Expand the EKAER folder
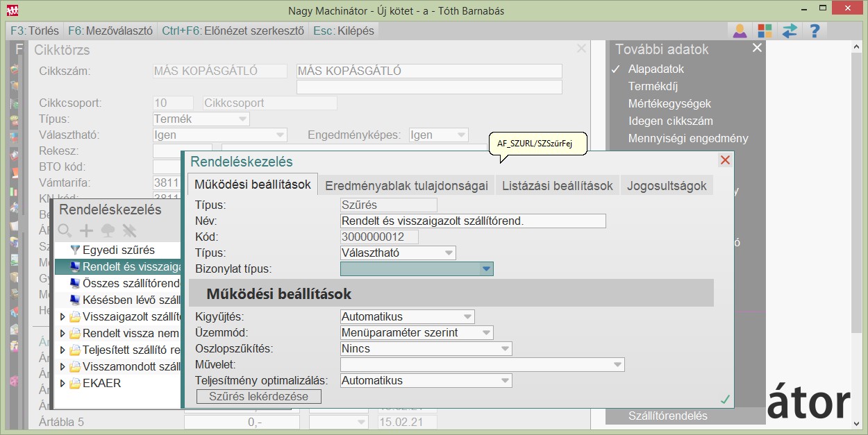 pyautogui.click(x=63, y=384)
